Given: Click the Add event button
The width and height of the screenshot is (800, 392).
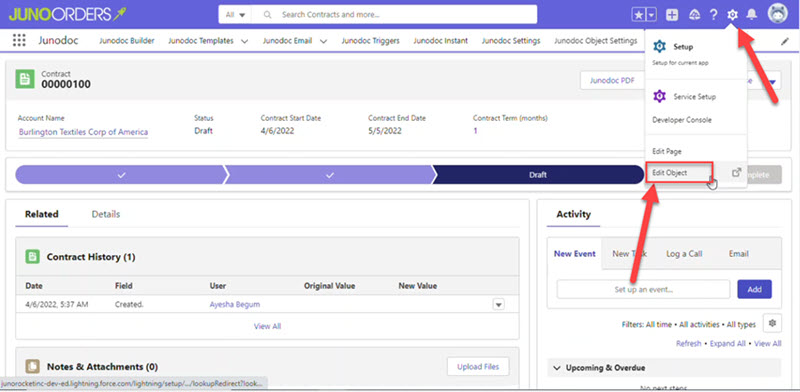Looking at the screenshot, I should 755,289.
